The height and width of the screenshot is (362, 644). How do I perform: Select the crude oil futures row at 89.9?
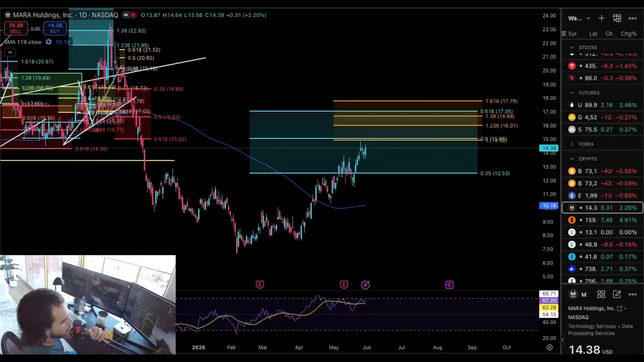point(602,105)
